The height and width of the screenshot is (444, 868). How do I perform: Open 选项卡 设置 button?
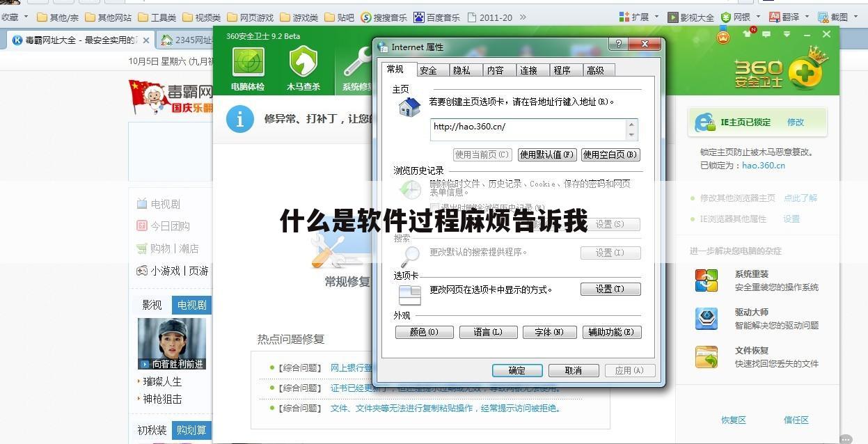tap(610, 289)
